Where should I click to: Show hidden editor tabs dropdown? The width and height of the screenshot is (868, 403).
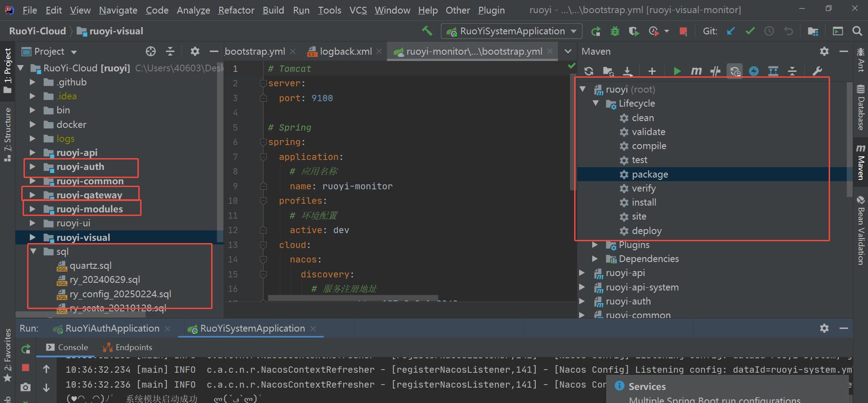coord(568,52)
